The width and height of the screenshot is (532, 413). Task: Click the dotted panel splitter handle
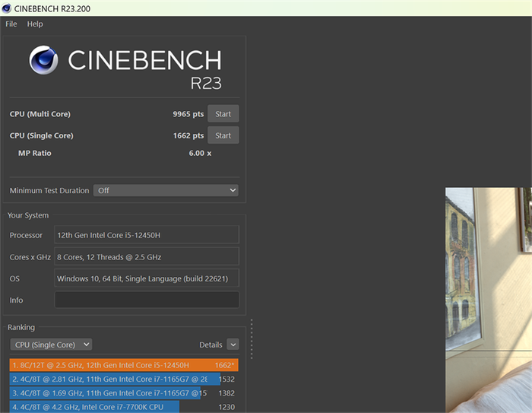pyautogui.click(x=252, y=339)
